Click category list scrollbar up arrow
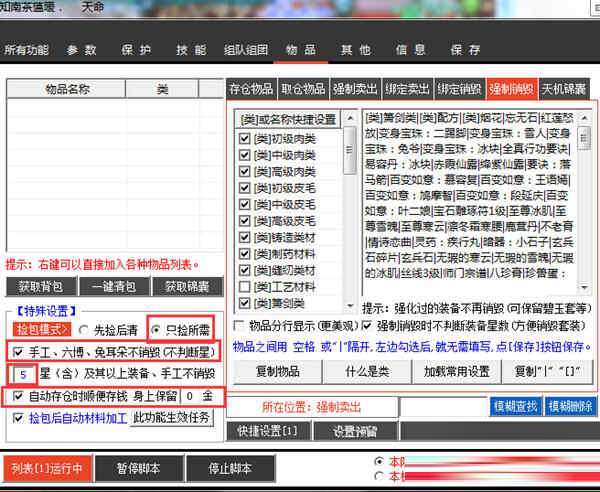Viewport: 600px width, 492px height. pos(350,118)
